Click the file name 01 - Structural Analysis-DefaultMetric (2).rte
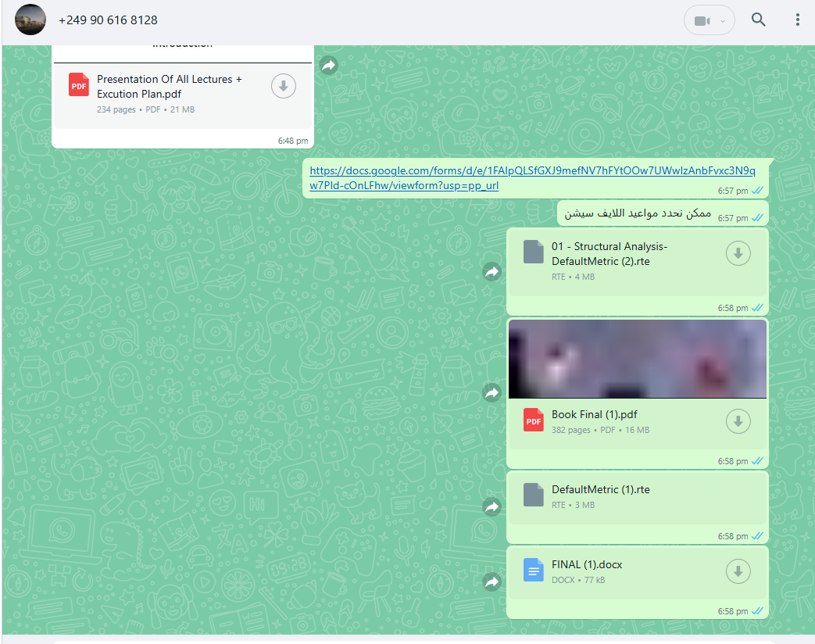 609,254
